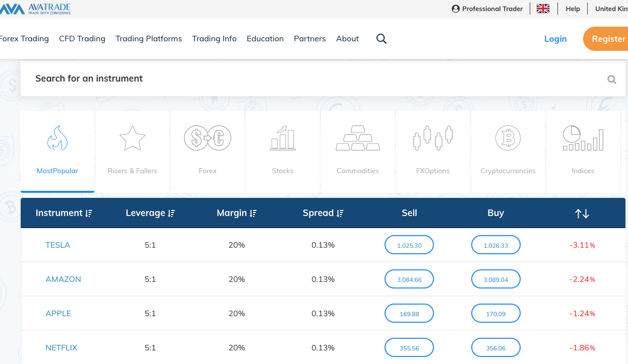Click APPLE change value -1.24%
This screenshot has width=628, height=364.
click(x=582, y=314)
